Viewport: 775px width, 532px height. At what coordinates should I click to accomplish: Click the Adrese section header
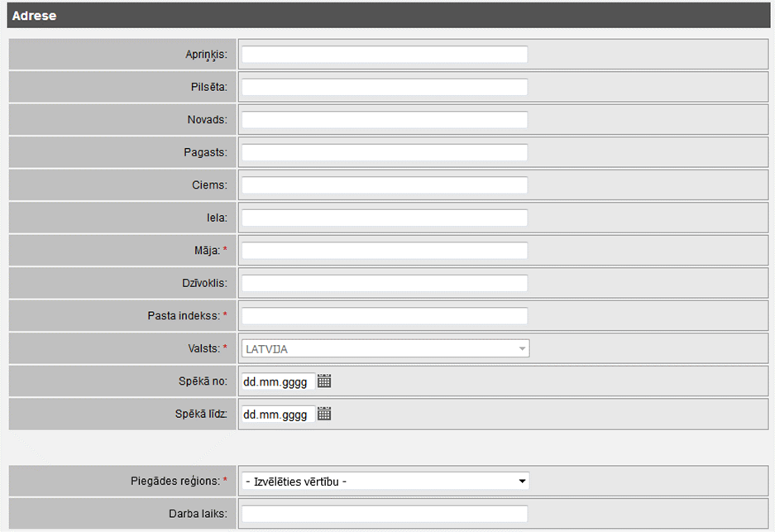click(x=35, y=16)
